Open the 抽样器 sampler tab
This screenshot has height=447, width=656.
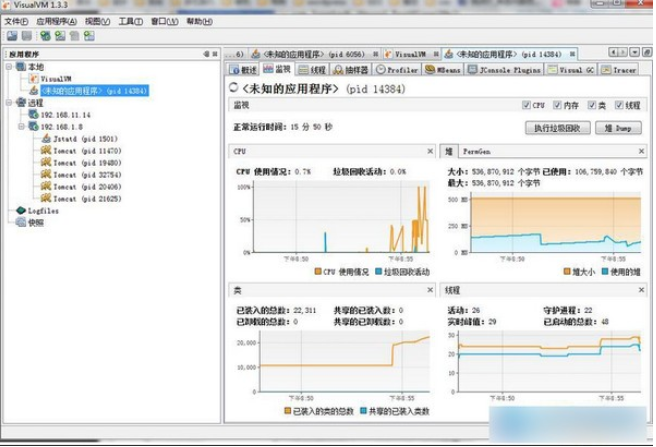351,70
